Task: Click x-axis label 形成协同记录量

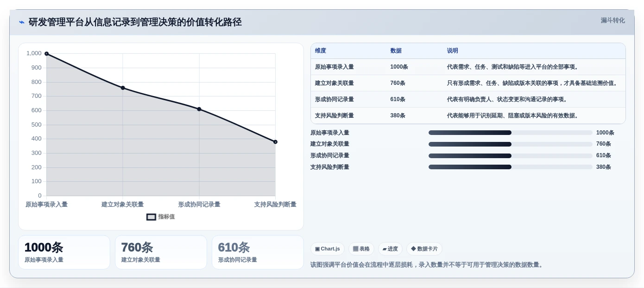Action: click(199, 205)
